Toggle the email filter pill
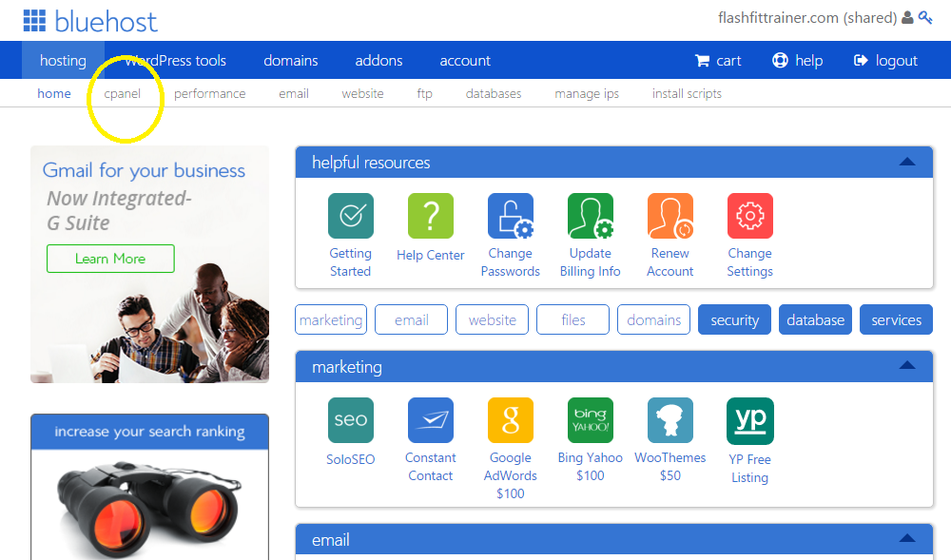This screenshot has width=951, height=560. coord(411,319)
